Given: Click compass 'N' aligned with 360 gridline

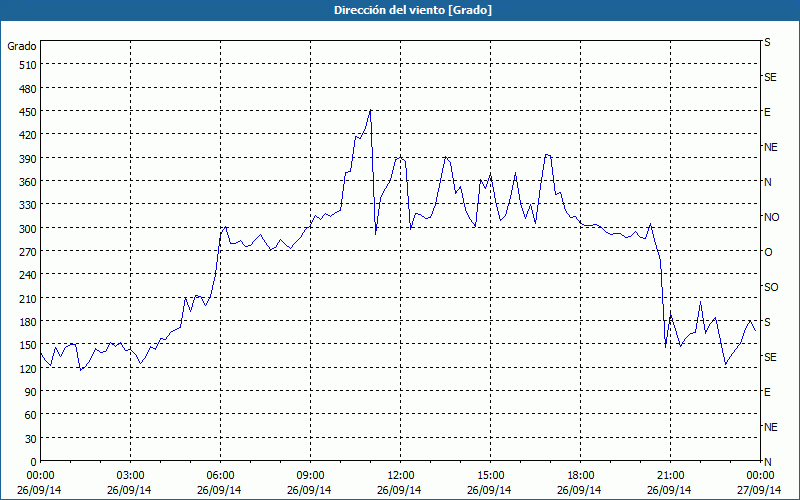Looking at the screenshot, I should [x=767, y=182].
